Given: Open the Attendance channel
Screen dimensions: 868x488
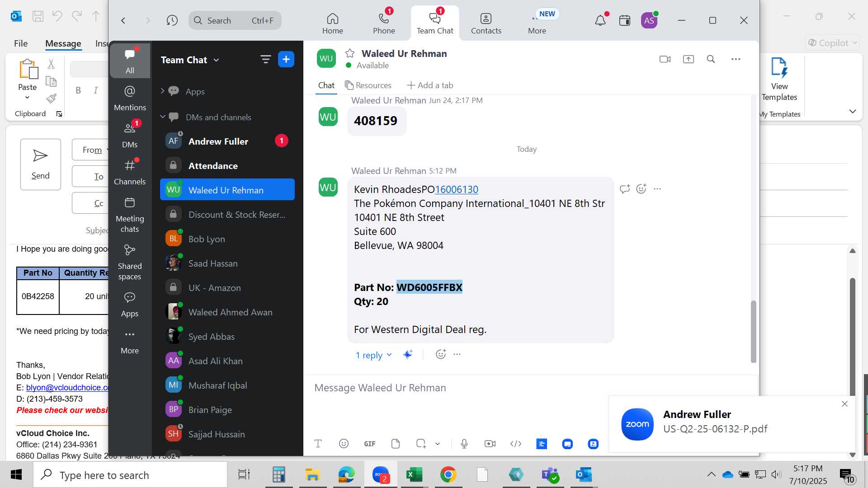Looking at the screenshot, I should pyautogui.click(x=227, y=165).
